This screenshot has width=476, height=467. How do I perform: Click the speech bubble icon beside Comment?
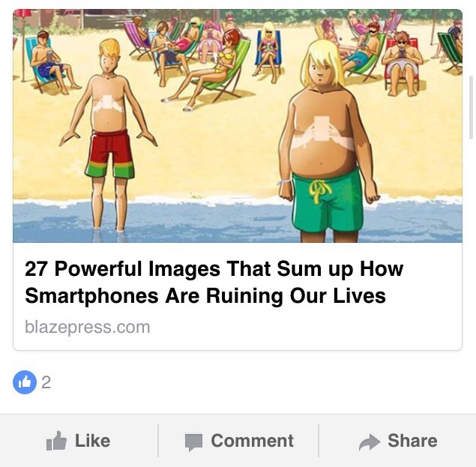coord(193,442)
